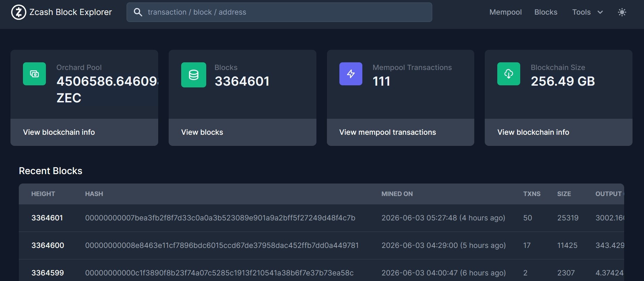Click the HEIGHT column header
The image size is (644, 281).
coord(43,194)
